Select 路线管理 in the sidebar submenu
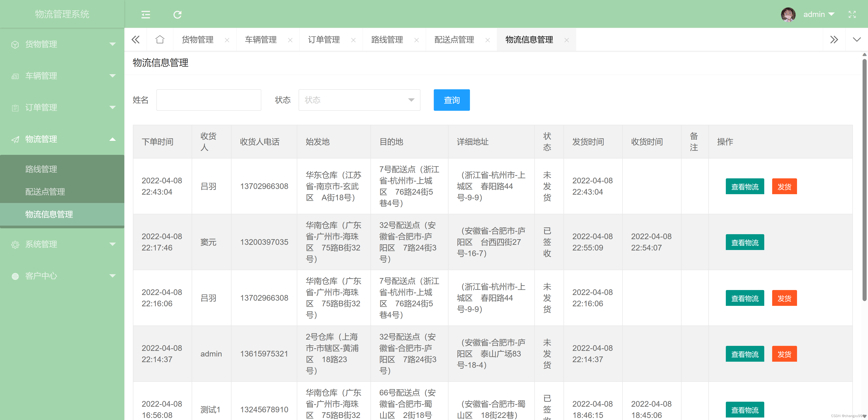The height and width of the screenshot is (420, 868). click(x=41, y=169)
